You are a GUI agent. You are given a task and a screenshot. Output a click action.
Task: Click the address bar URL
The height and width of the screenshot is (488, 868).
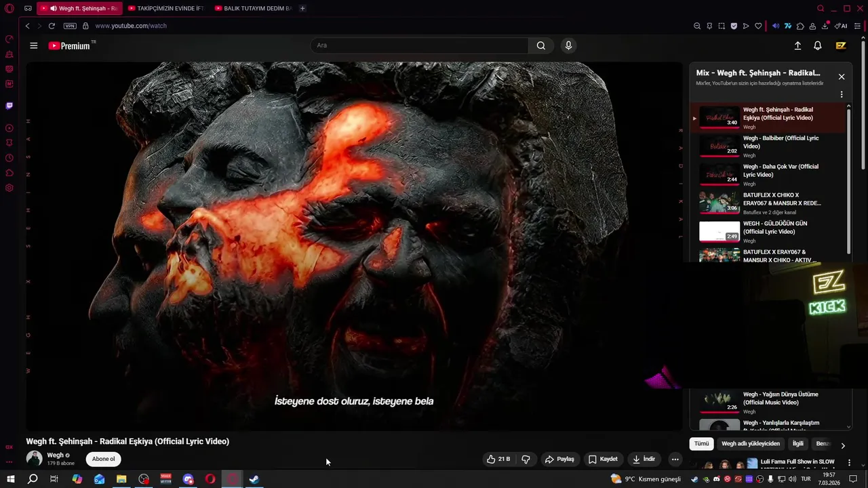point(131,26)
